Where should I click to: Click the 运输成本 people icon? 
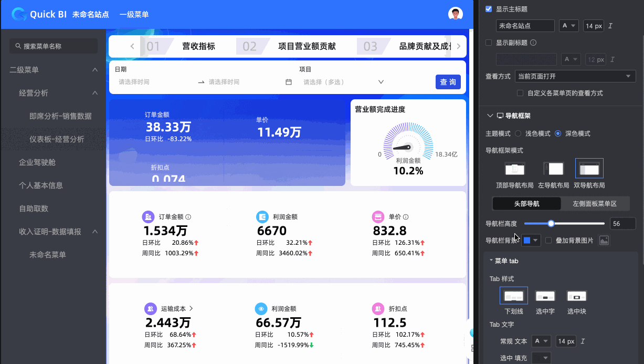click(151, 309)
